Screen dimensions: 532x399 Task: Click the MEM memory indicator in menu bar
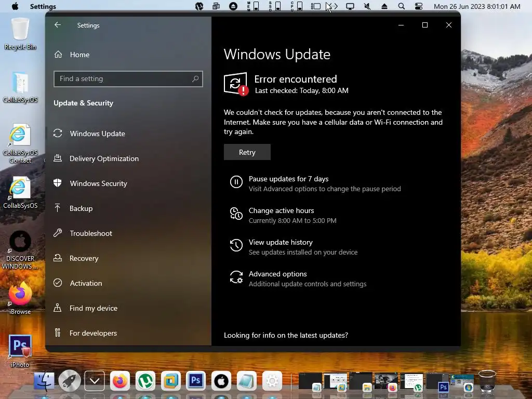point(253,6)
